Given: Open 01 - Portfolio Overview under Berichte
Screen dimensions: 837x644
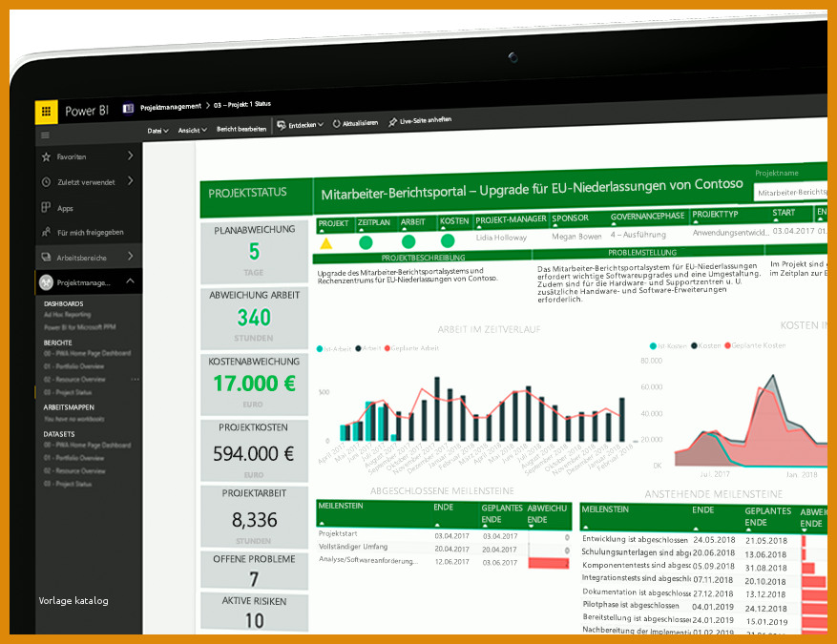Looking at the screenshot, I should [x=73, y=366].
